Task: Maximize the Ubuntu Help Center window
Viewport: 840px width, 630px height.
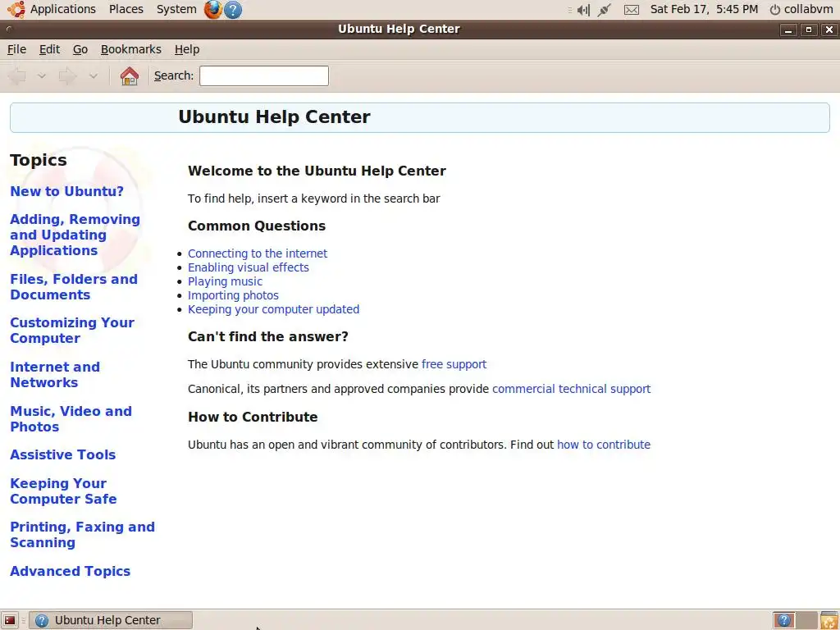Action: click(x=808, y=30)
